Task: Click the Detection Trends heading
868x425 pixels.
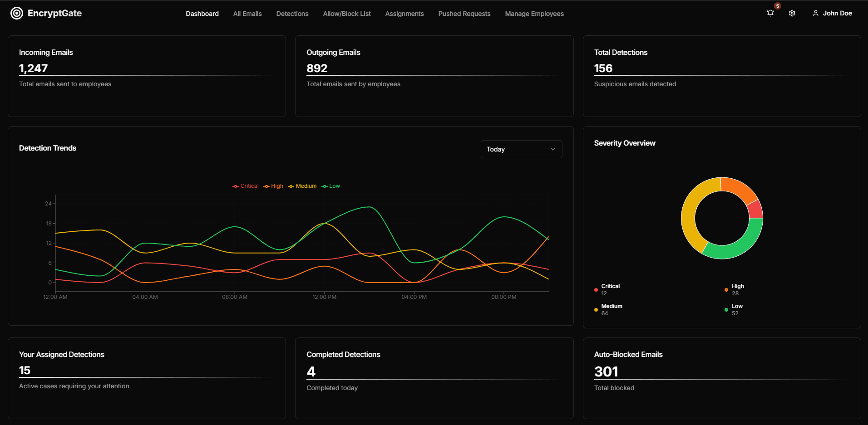Action: 48,148
